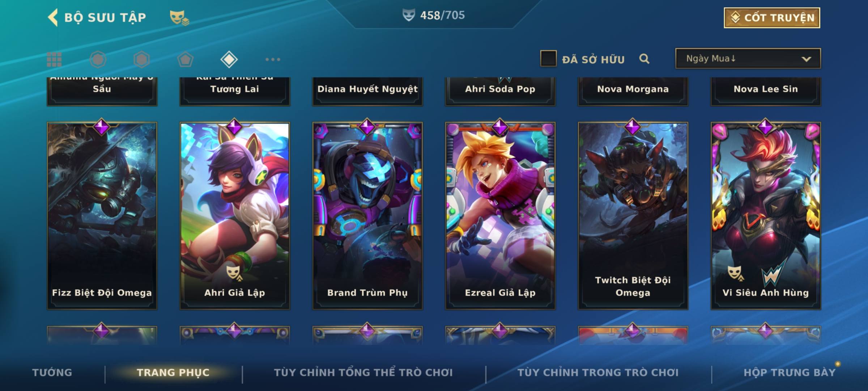This screenshot has height=391, width=868.
Task: Switch to the Tướng tab
Action: click(52, 373)
